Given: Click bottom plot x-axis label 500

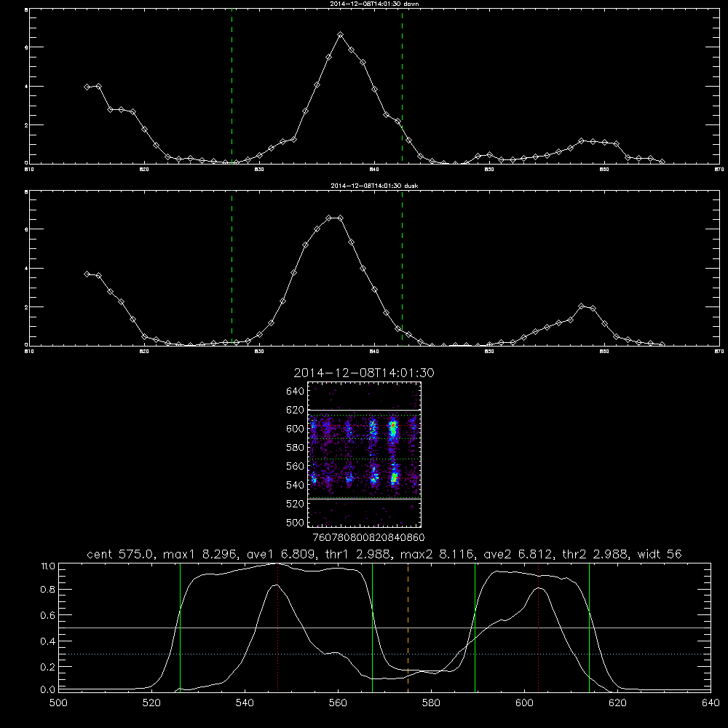Looking at the screenshot, I should point(58,703).
